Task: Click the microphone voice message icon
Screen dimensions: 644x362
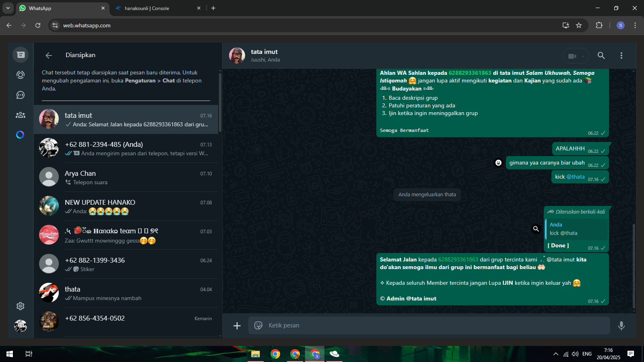Action: pyautogui.click(x=621, y=325)
